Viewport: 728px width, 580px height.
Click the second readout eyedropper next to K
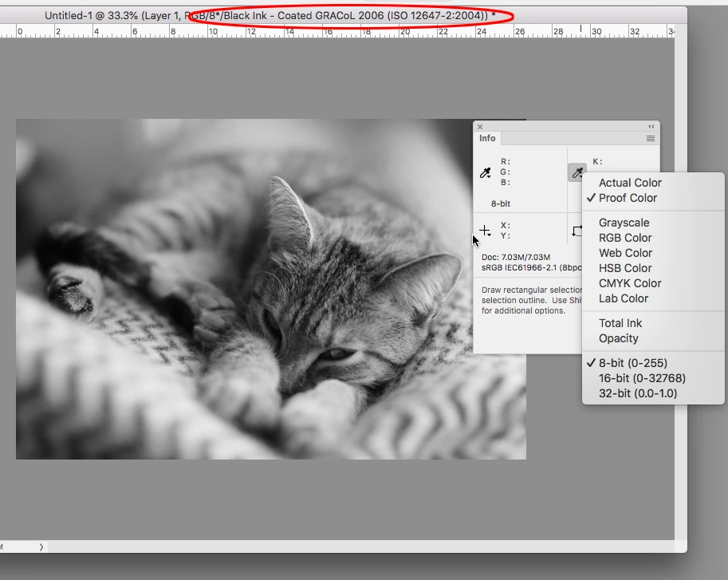pos(577,173)
